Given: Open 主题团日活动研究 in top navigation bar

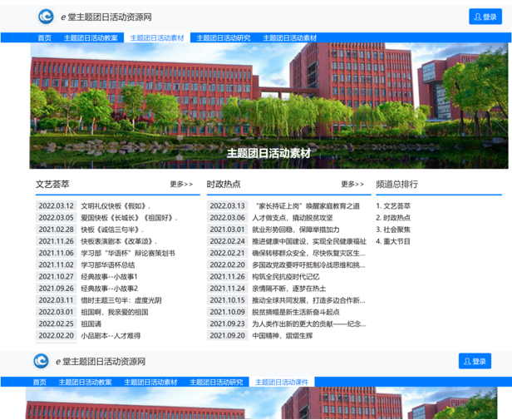Looking at the screenshot, I should pos(224,38).
